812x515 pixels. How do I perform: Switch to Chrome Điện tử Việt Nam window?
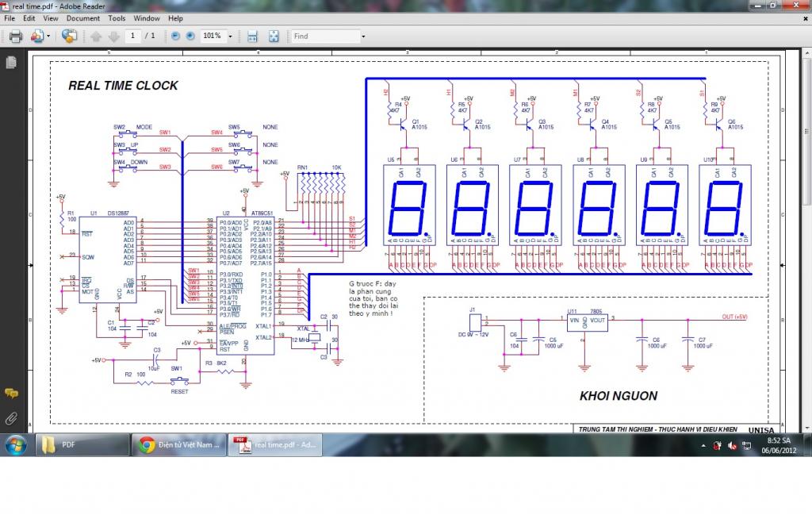[x=178, y=445]
